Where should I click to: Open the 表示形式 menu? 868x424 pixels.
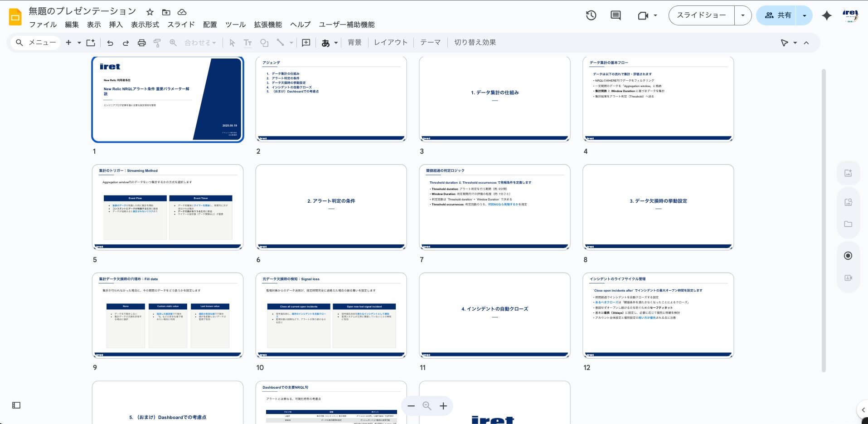145,24
